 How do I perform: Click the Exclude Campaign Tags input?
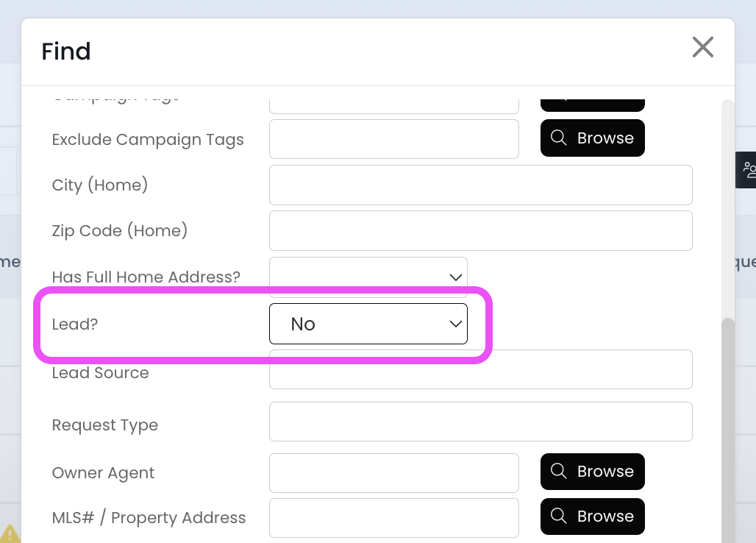point(393,139)
